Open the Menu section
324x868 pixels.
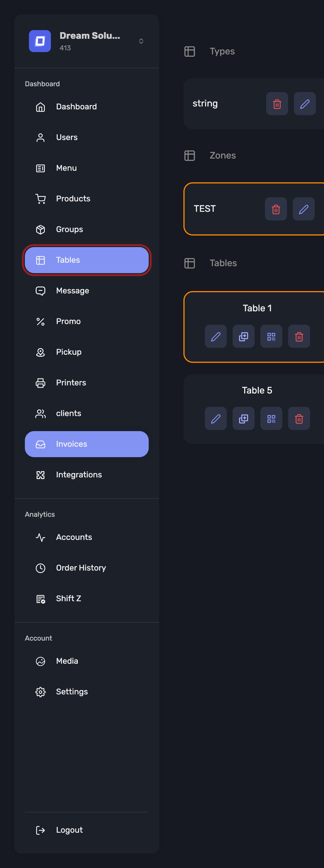tap(86, 168)
